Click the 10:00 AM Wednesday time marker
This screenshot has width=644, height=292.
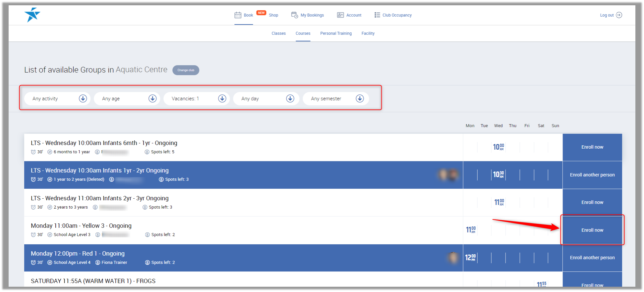coord(498,147)
